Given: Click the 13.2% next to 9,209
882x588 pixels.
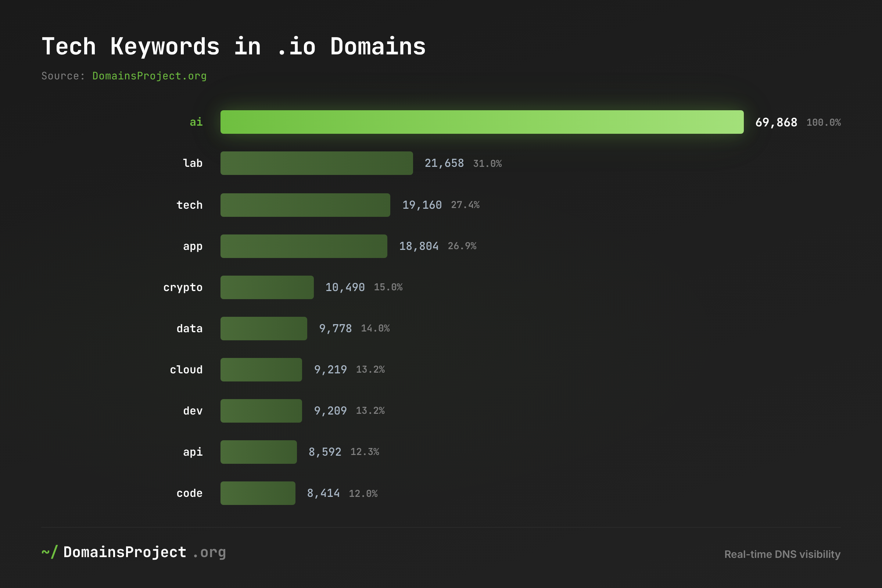Looking at the screenshot, I should pos(370,410).
